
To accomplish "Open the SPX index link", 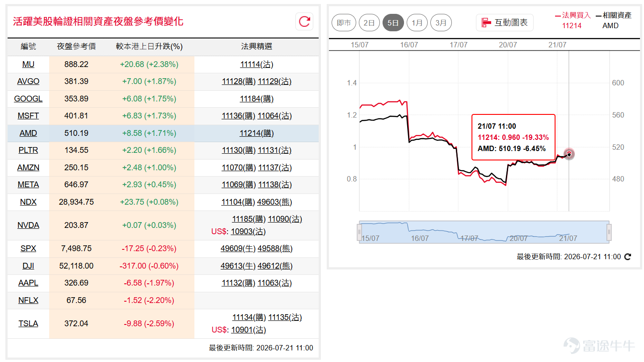I will coord(28,248).
